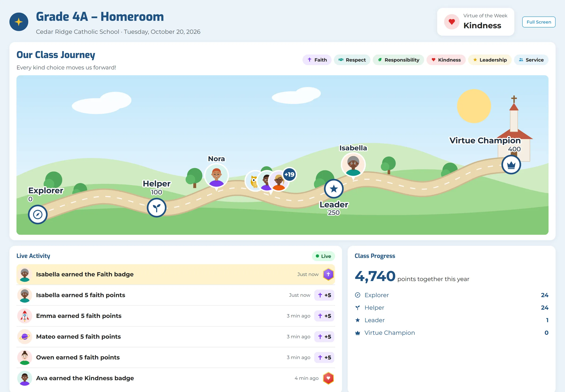
Task: Select the Responsibility virtue chip
Action: pos(398,60)
